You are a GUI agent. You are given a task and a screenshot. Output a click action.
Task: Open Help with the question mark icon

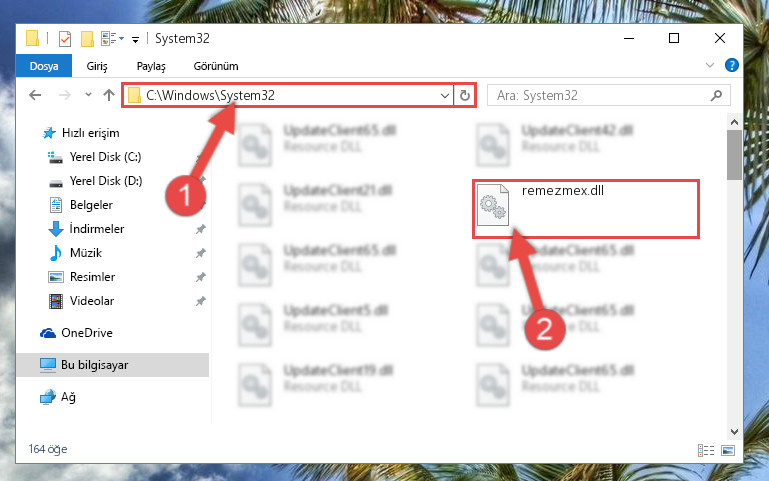coord(731,65)
